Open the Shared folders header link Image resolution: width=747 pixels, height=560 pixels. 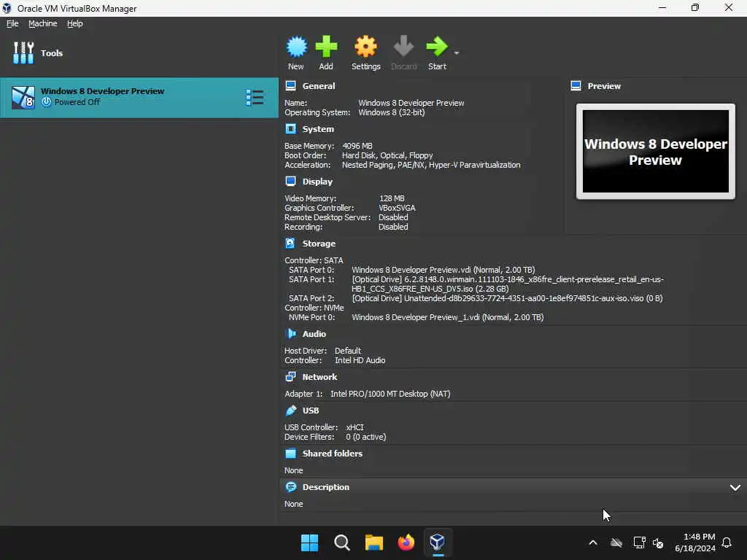click(333, 454)
